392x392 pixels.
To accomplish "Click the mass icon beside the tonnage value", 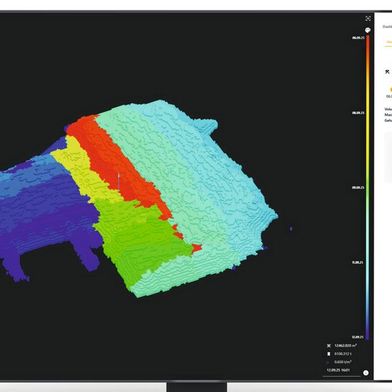I will pos(329,354).
